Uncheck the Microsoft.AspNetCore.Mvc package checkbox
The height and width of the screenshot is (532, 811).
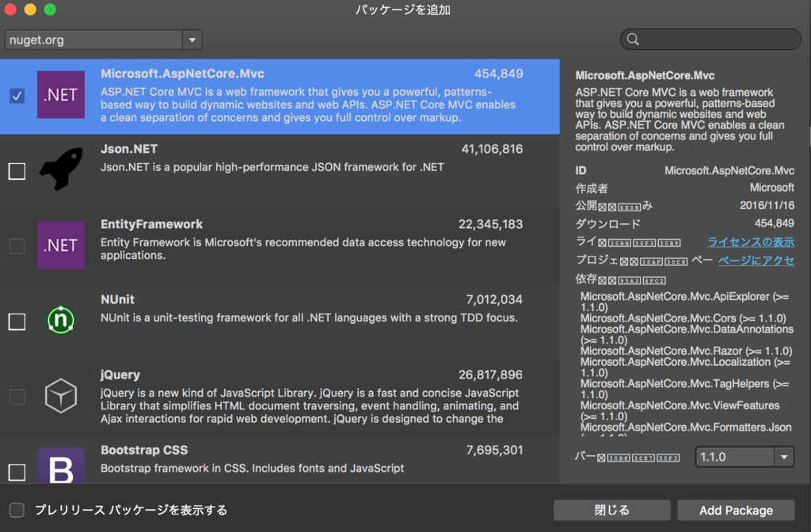pos(17,96)
